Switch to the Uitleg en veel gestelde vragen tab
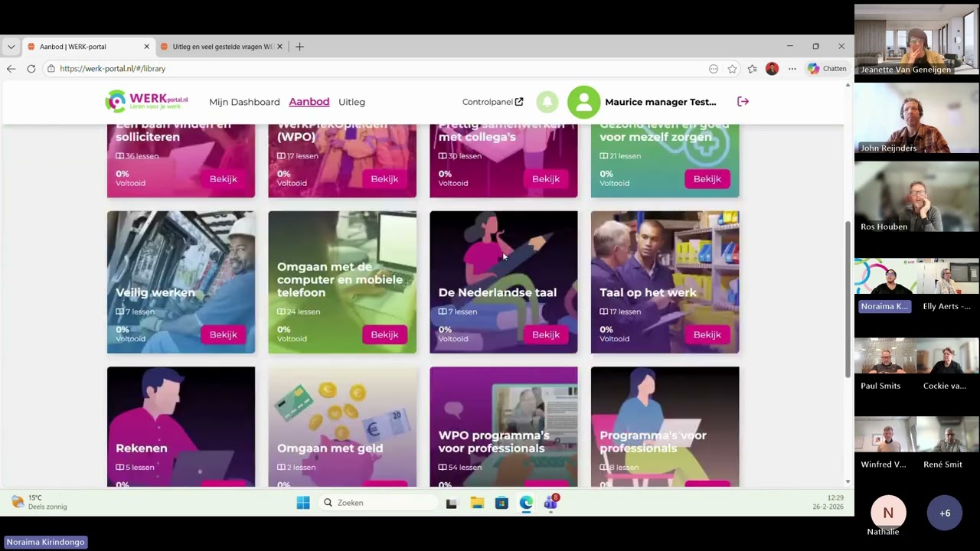Image resolution: width=980 pixels, height=551 pixels. (221, 47)
